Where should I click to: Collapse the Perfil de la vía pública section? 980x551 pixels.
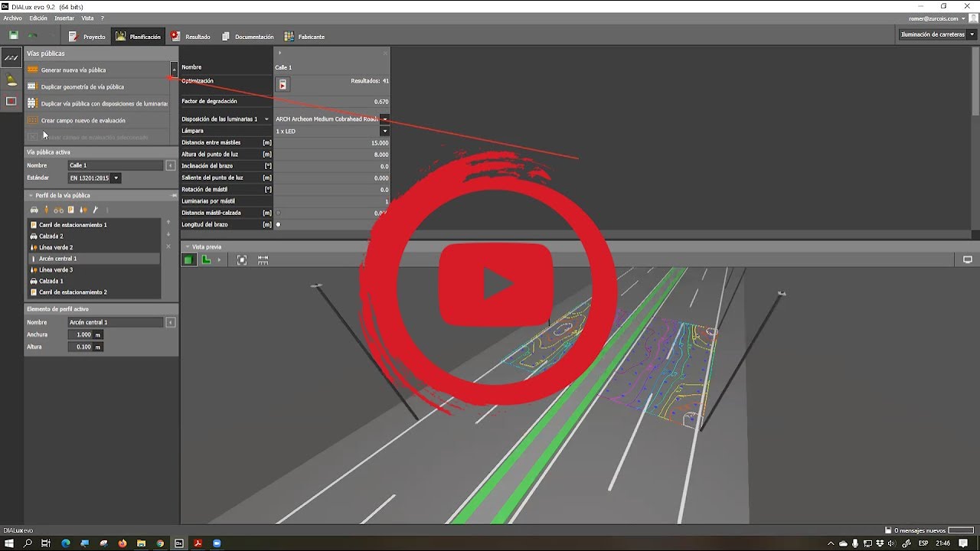coord(31,196)
